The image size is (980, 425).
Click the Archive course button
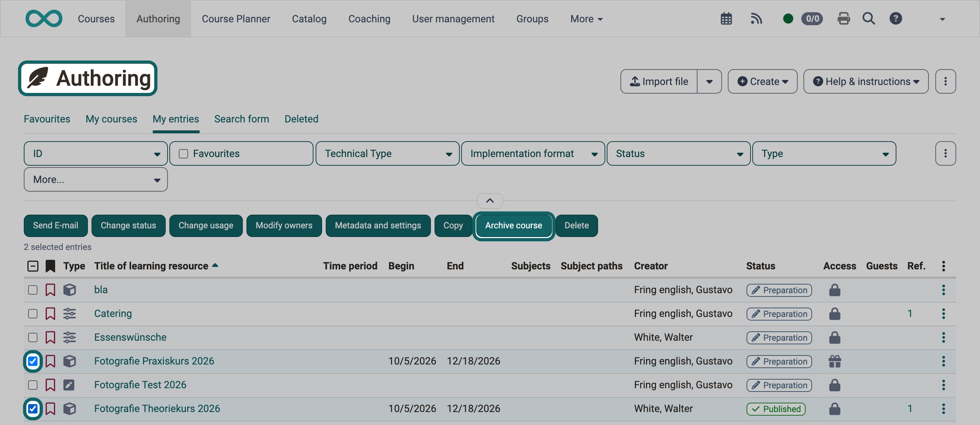[513, 226]
